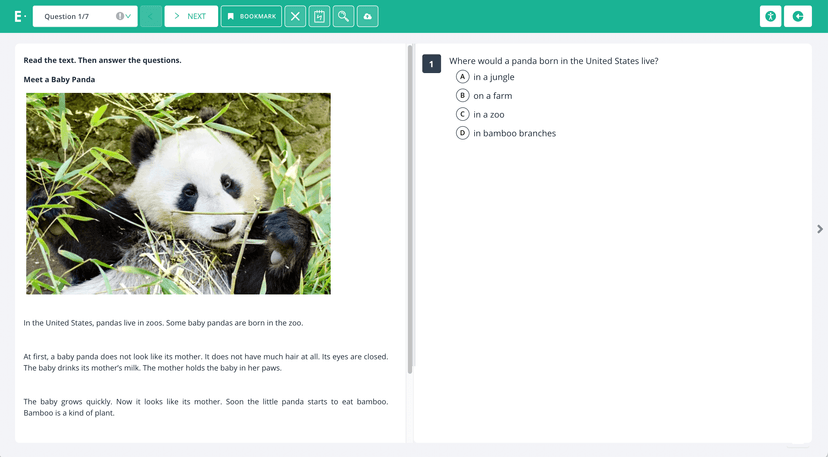The height and width of the screenshot is (457, 828).
Task: Select answer B, on a farm
Action: tap(463, 96)
